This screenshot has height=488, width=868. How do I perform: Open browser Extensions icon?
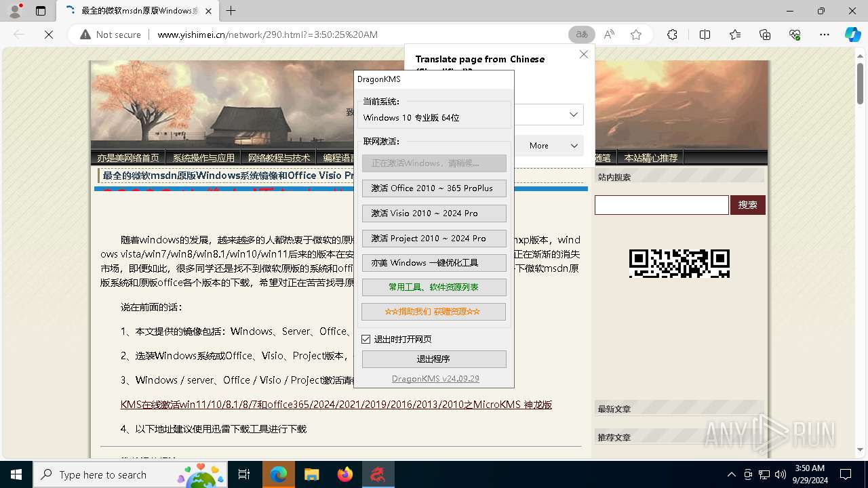pyautogui.click(x=672, y=35)
